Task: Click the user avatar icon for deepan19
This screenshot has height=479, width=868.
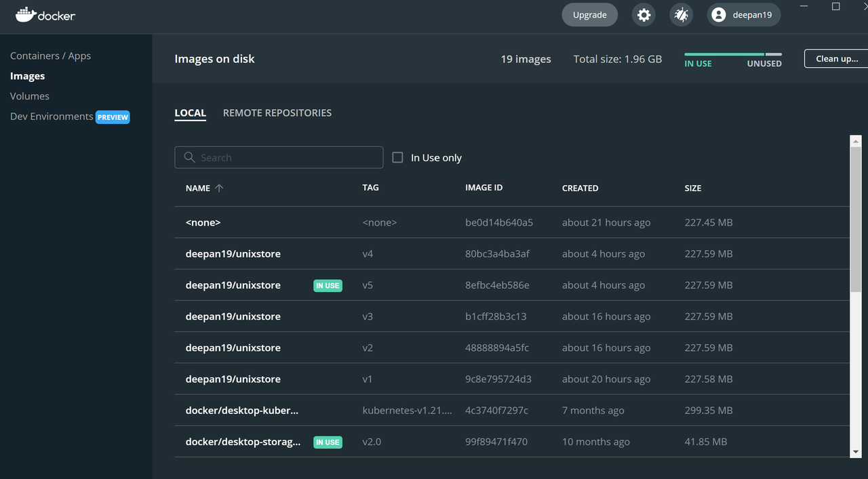Action: click(719, 15)
